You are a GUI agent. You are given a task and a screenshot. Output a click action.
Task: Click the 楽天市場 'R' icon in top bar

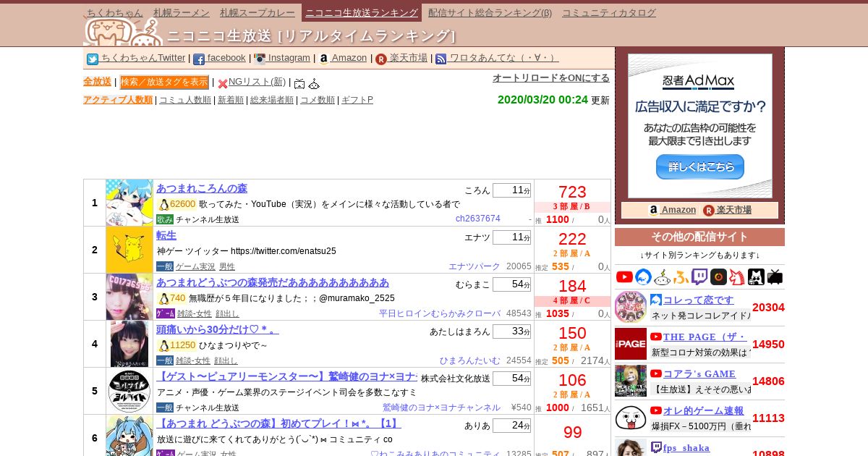tap(381, 59)
